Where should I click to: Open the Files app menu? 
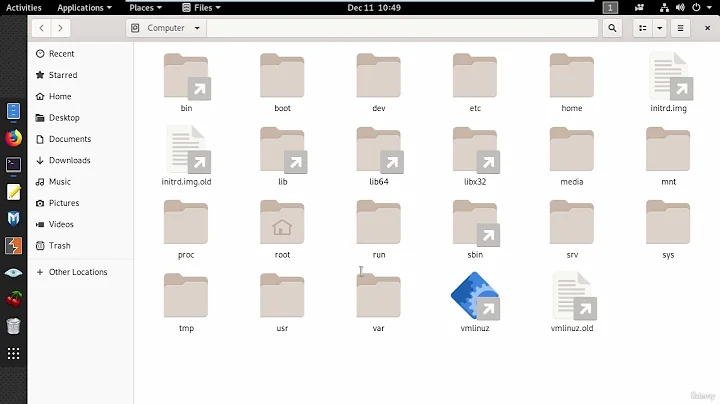point(201,7)
